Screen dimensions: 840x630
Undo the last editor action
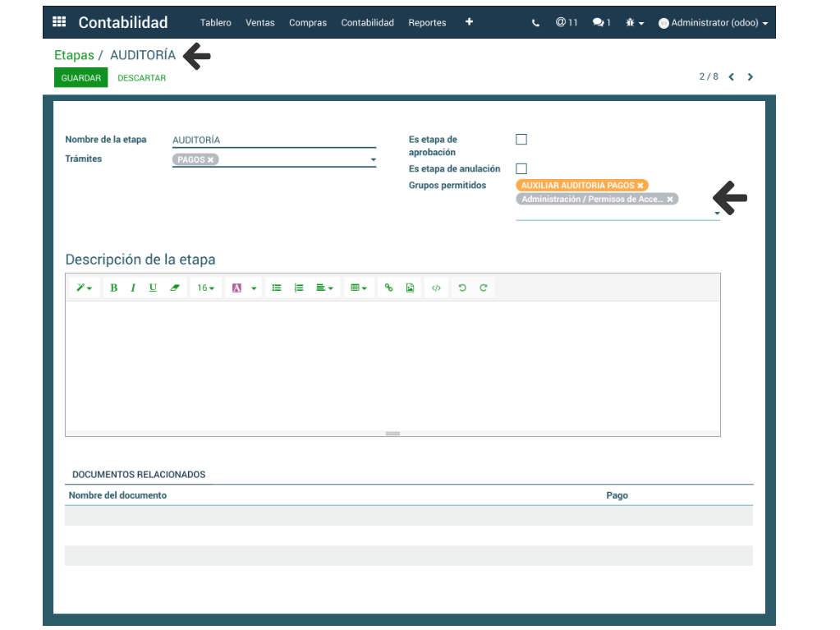coord(462,288)
